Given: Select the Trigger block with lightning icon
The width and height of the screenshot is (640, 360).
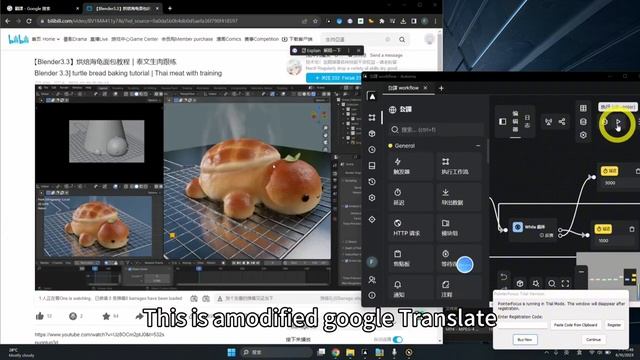Looking at the screenshot, I should click(411, 166).
